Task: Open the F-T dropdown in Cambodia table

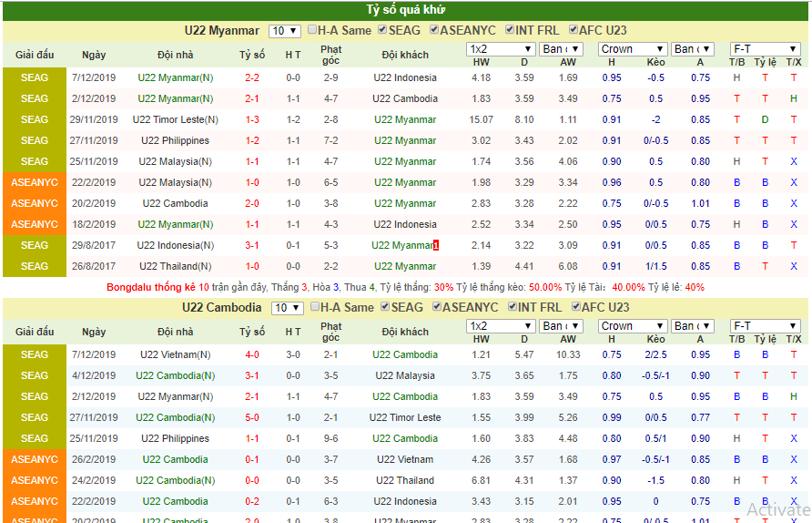Action: click(765, 326)
